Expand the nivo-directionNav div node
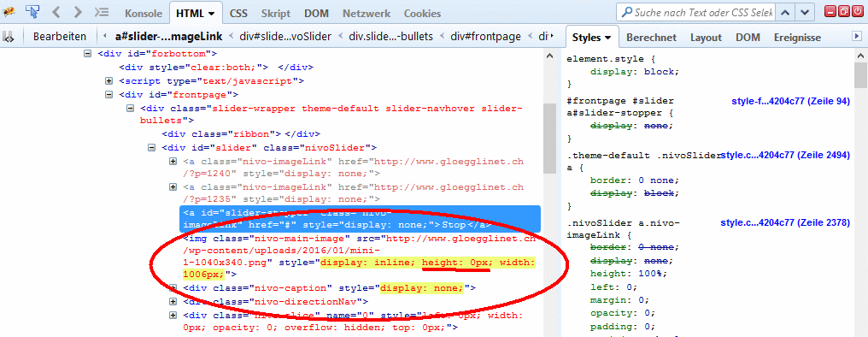The height and width of the screenshot is (337, 868). 173,301
